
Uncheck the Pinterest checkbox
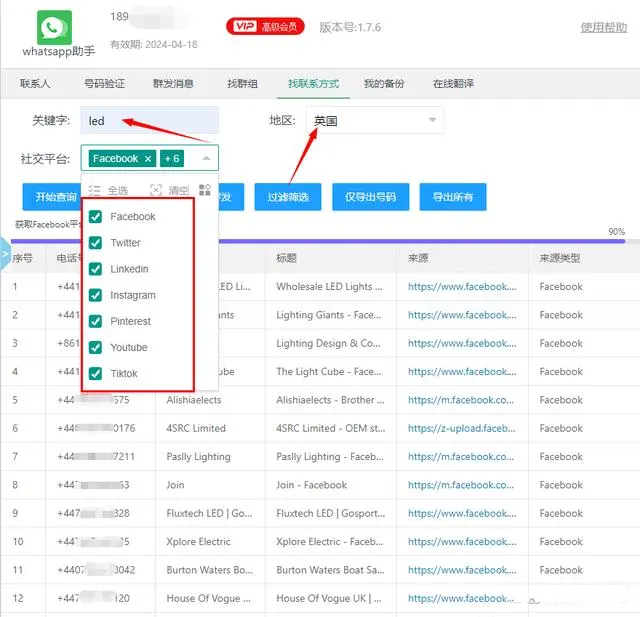(95, 321)
